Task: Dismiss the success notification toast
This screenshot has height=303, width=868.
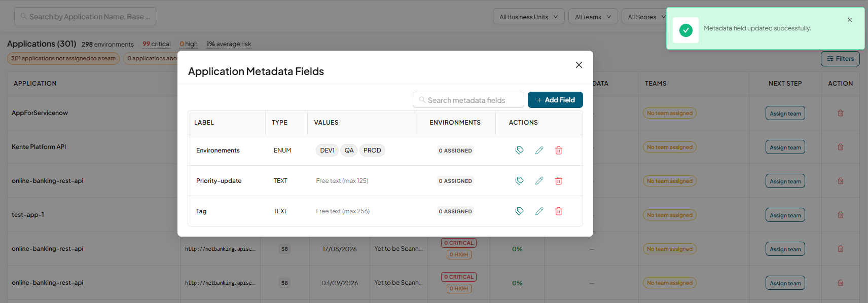Action: (x=850, y=20)
